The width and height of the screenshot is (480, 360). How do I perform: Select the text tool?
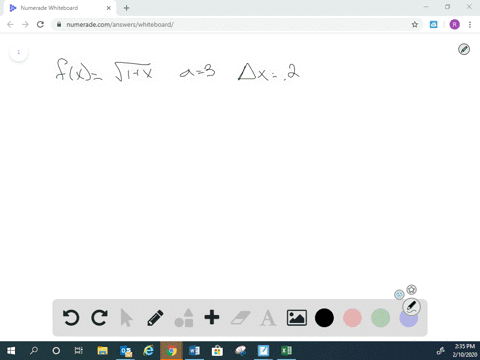268,318
